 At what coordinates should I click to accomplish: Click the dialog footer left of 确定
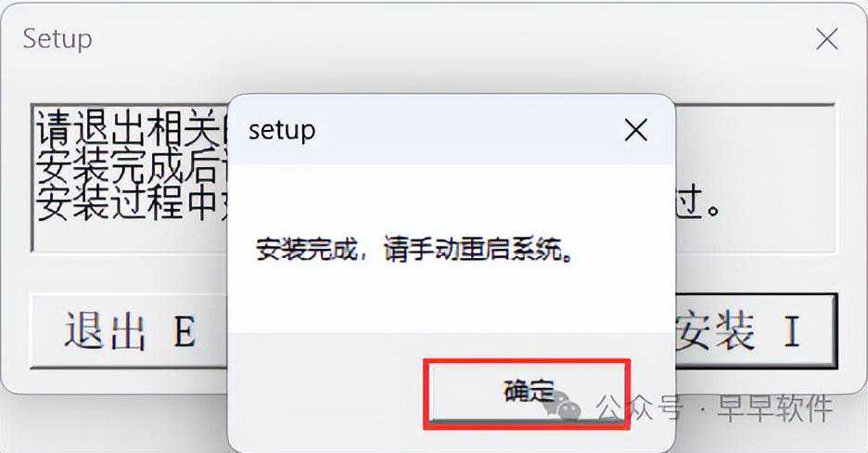click(326, 392)
